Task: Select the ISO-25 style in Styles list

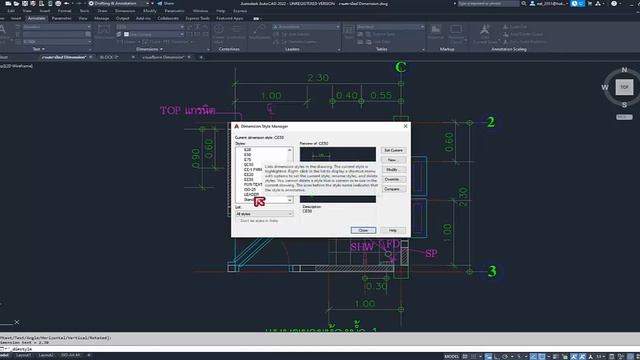Action: (x=250, y=190)
